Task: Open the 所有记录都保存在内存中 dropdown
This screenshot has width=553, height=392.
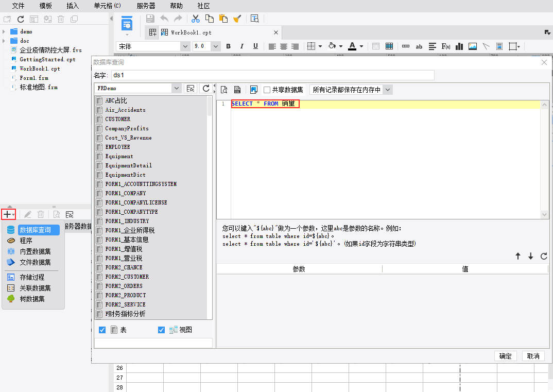Action: coord(388,90)
